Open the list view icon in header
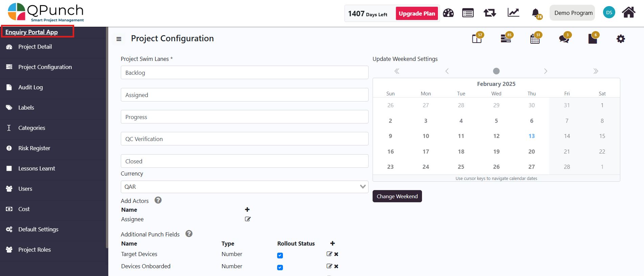 click(468, 13)
